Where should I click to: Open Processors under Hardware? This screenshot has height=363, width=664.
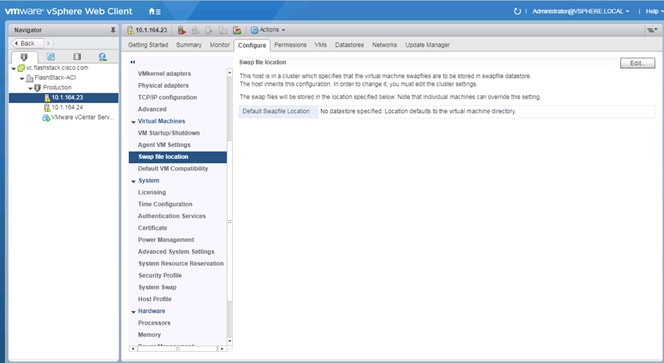[x=154, y=323]
